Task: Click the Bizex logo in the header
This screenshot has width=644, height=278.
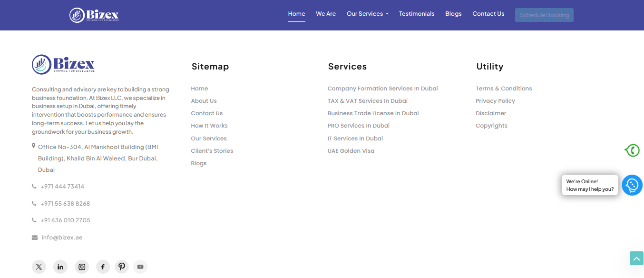Action: click(x=94, y=15)
